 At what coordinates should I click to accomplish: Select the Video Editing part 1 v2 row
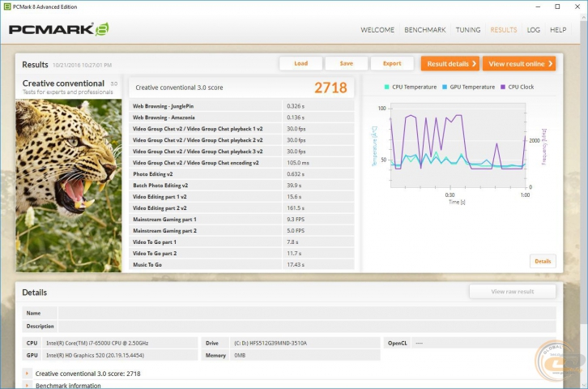(x=241, y=197)
